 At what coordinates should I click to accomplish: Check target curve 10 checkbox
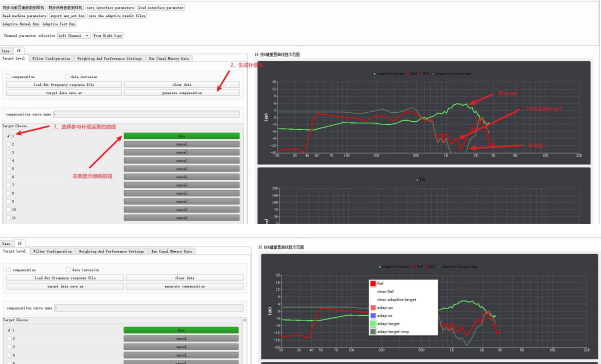8,210
